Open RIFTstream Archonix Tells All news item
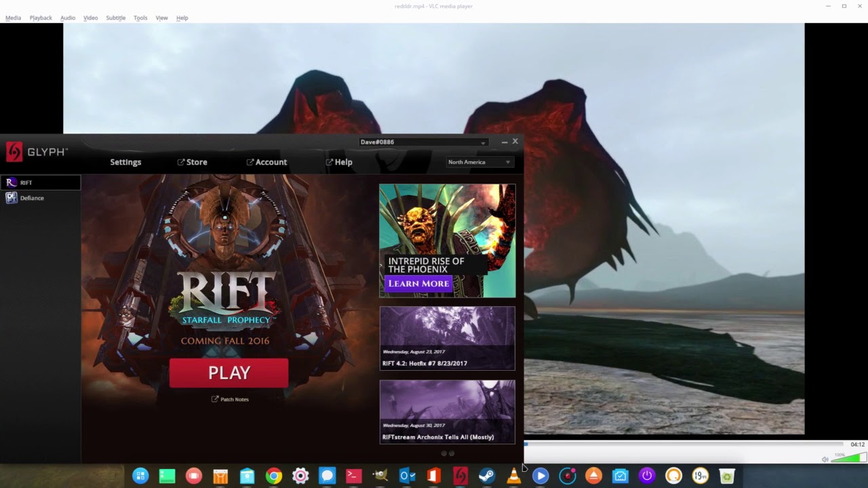Screen dimensions: 868x488 coord(448,411)
